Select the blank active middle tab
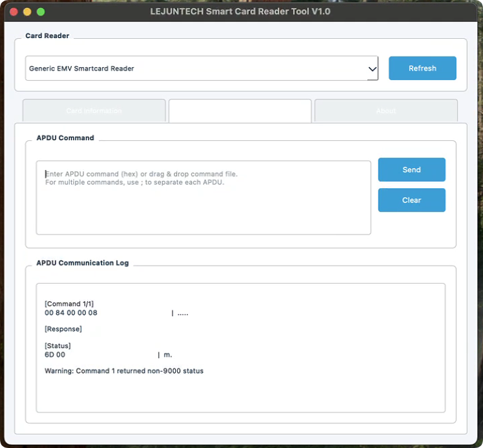Screen dimensions: 483x448 tap(240, 111)
